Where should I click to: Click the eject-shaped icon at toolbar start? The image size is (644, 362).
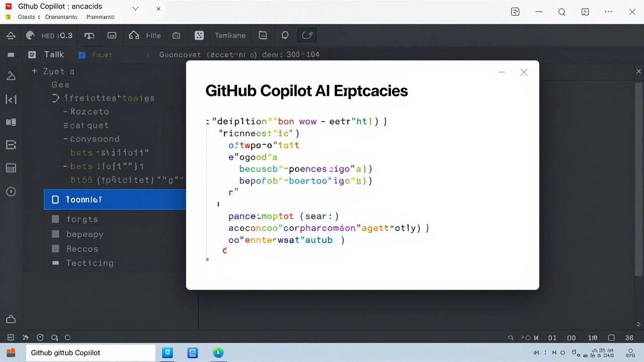(x=11, y=35)
